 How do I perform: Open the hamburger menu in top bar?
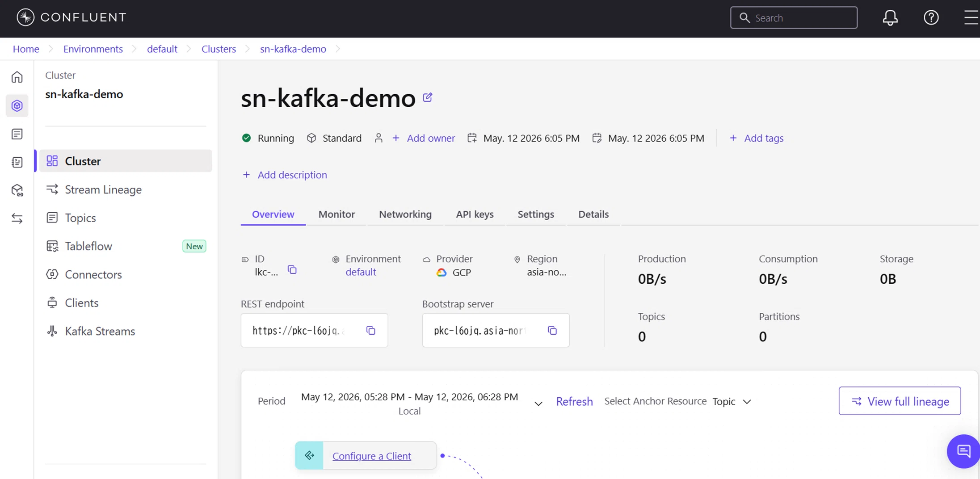(971, 18)
